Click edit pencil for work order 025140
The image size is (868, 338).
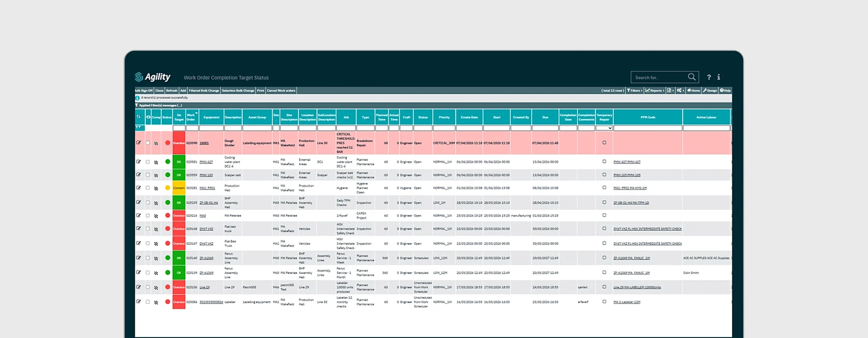click(139, 257)
